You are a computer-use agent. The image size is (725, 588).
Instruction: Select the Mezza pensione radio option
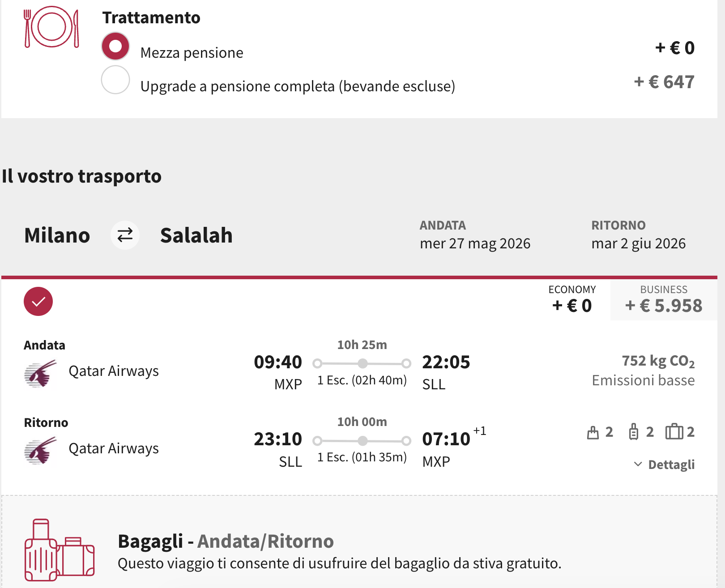tap(115, 46)
